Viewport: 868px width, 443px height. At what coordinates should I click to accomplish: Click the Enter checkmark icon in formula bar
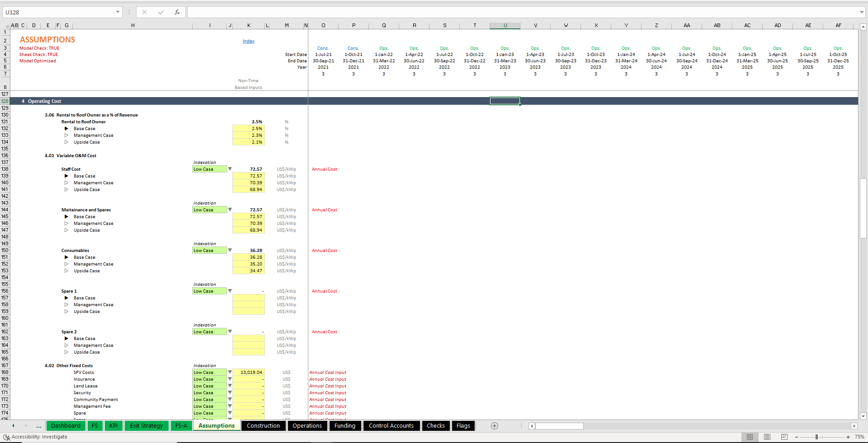click(161, 12)
